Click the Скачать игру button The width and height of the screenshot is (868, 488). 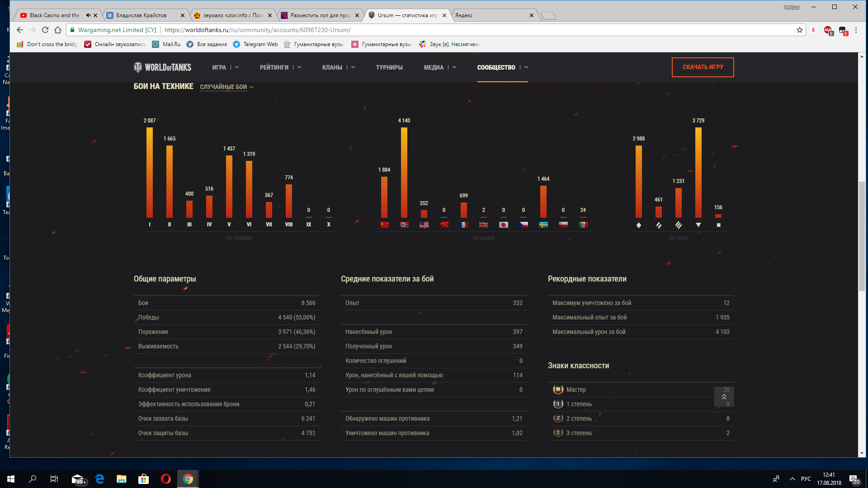pos(703,67)
